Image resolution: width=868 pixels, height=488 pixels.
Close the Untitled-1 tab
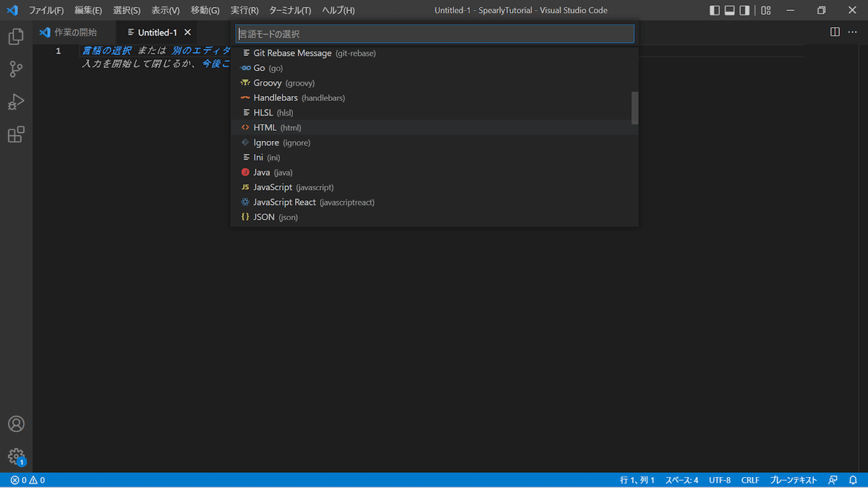(x=187, y=33)
